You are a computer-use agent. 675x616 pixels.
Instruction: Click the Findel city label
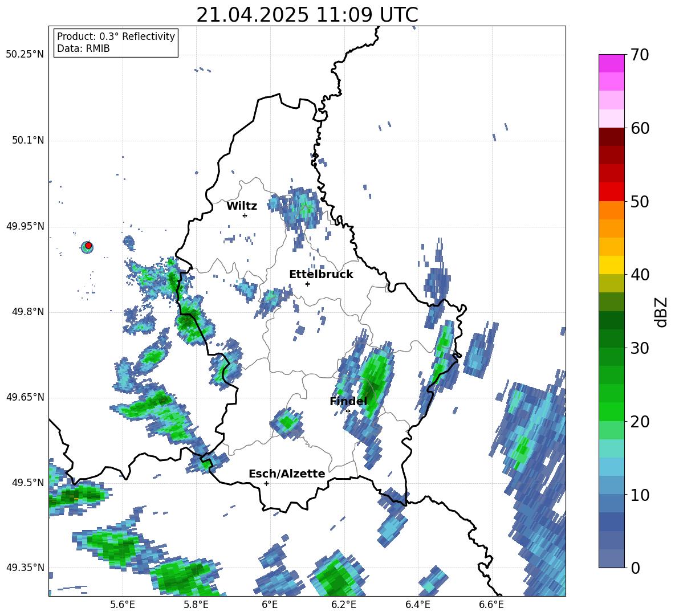[348, 401]
